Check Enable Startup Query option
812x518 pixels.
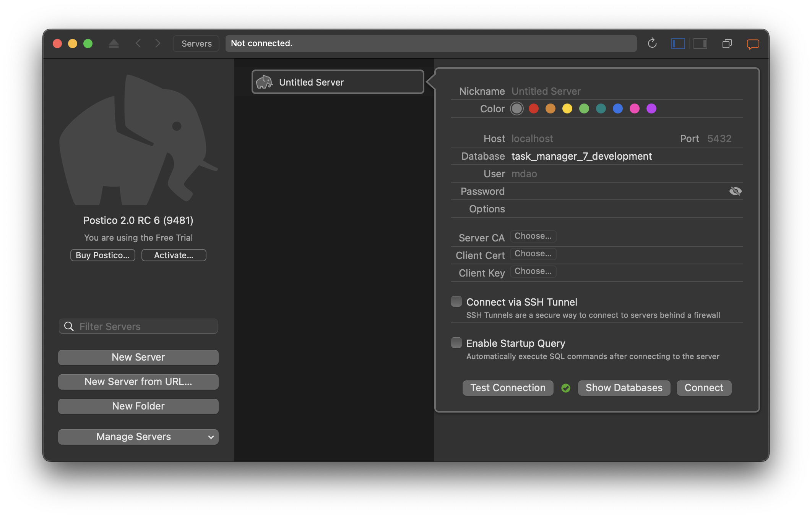[456, 343]
